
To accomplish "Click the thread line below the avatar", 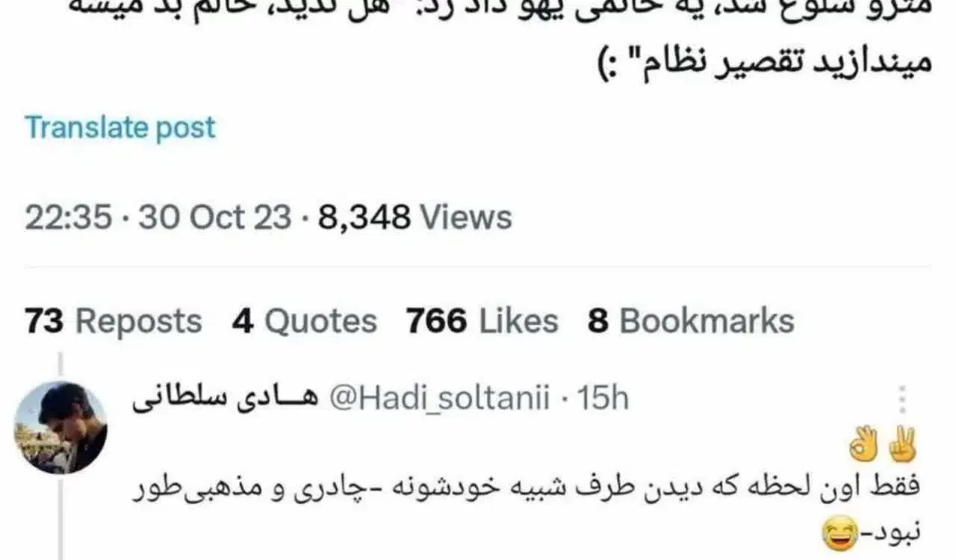I will (60, 518).
